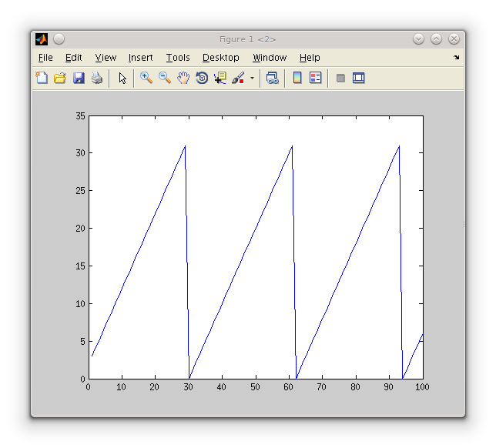This screenshot has width=496, height=448.
Task: Insert a colorbar with the Colorbar icon
Action: click(297, 78)
